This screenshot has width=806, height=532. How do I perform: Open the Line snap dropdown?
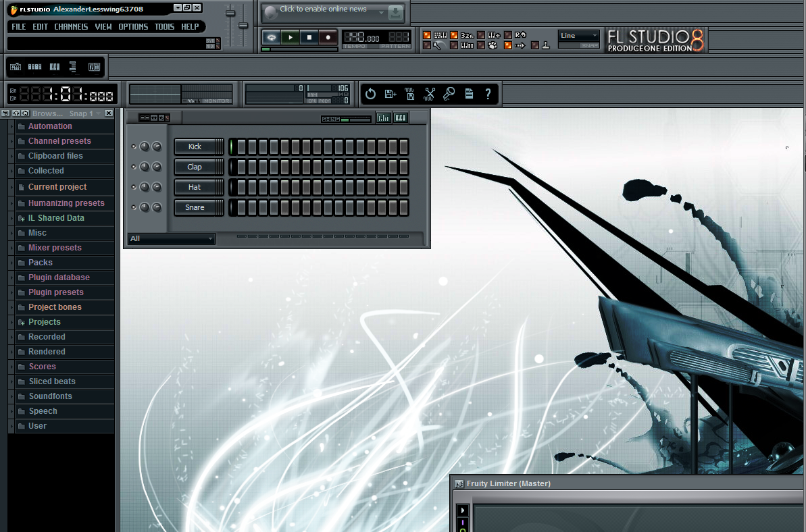[579, 35]
